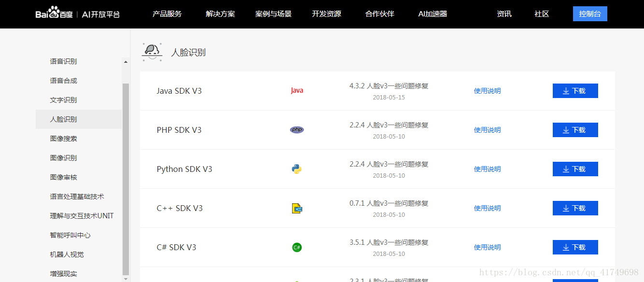Click the C++ file icon

(297, 208)
